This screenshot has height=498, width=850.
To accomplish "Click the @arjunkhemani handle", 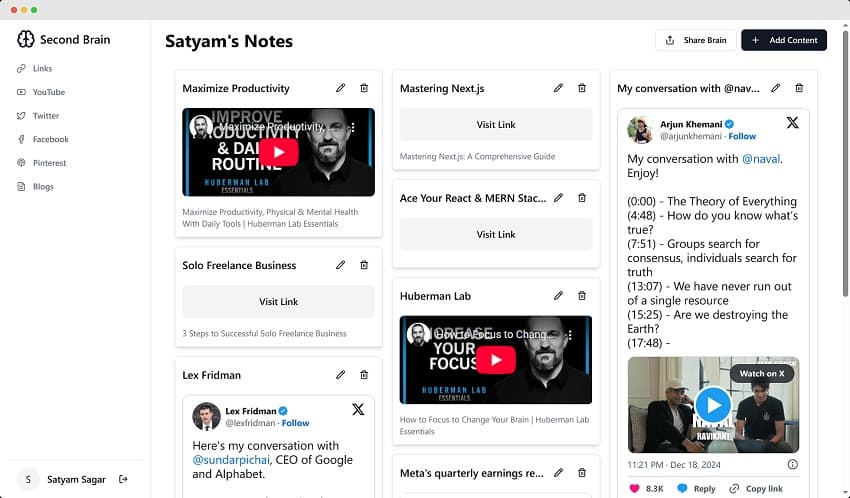I will click(691, 137).
